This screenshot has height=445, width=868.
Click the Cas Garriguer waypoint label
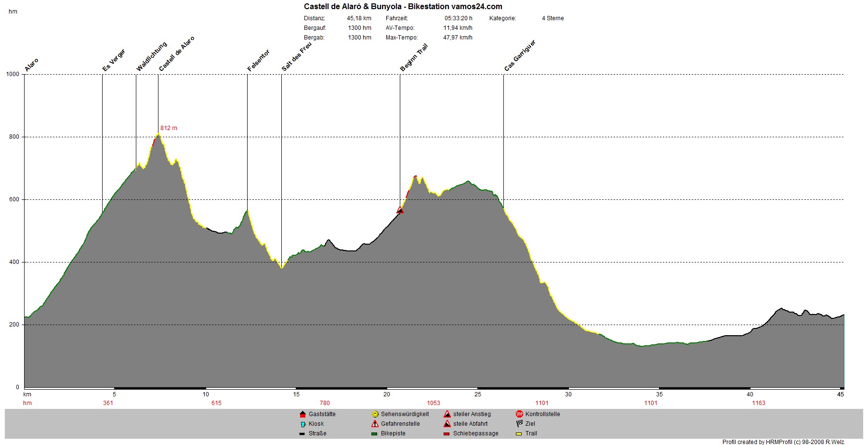[x=520, y=56]
